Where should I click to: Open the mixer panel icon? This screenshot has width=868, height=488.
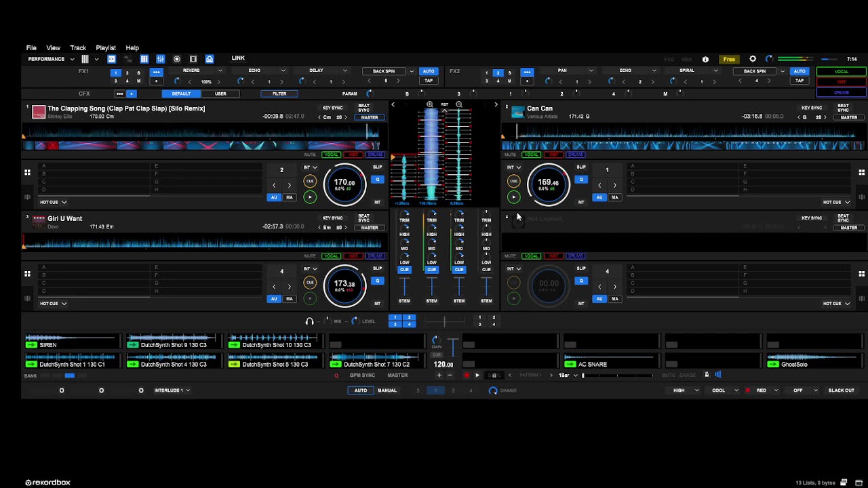click(x=161, y=59)
